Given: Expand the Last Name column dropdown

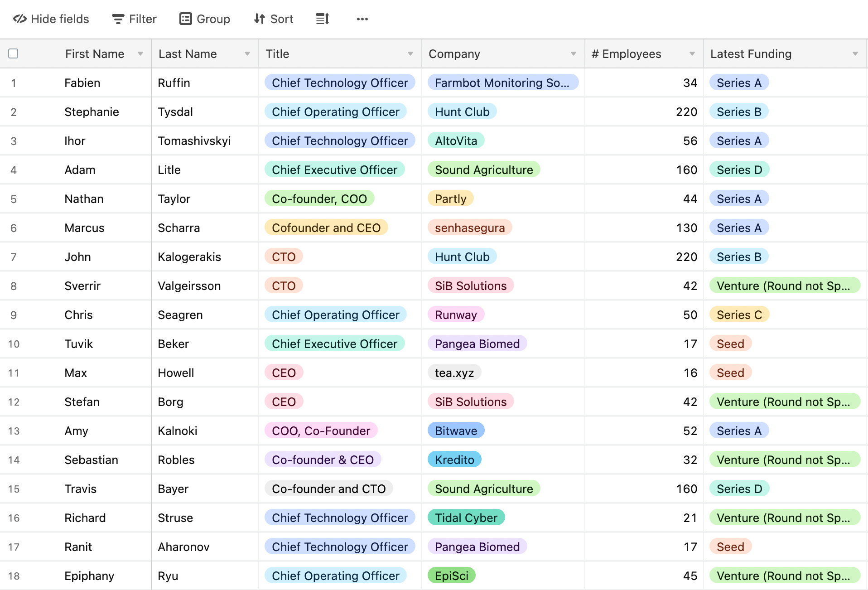Looking at the screenshot, I should (x=247, y=54).
